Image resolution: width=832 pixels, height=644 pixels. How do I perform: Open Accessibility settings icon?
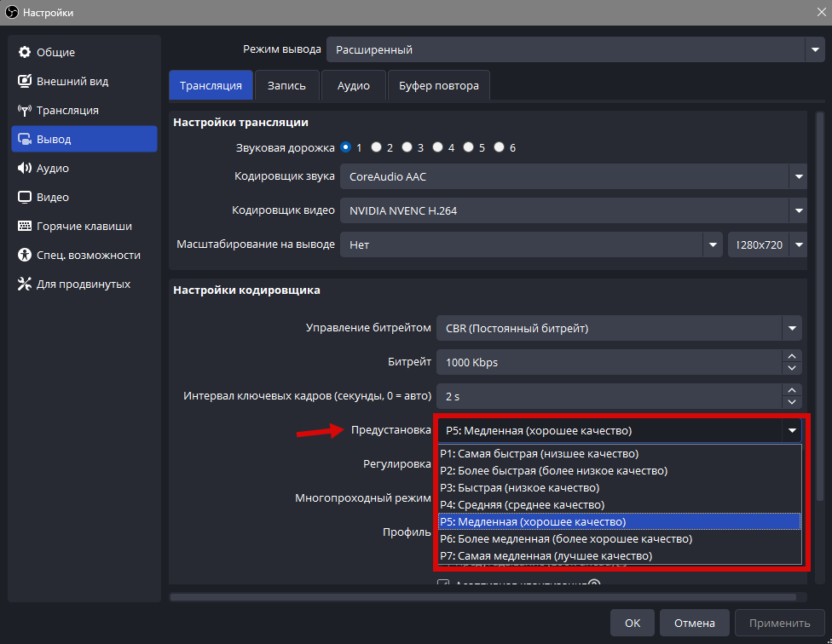(x=25, y=255)
